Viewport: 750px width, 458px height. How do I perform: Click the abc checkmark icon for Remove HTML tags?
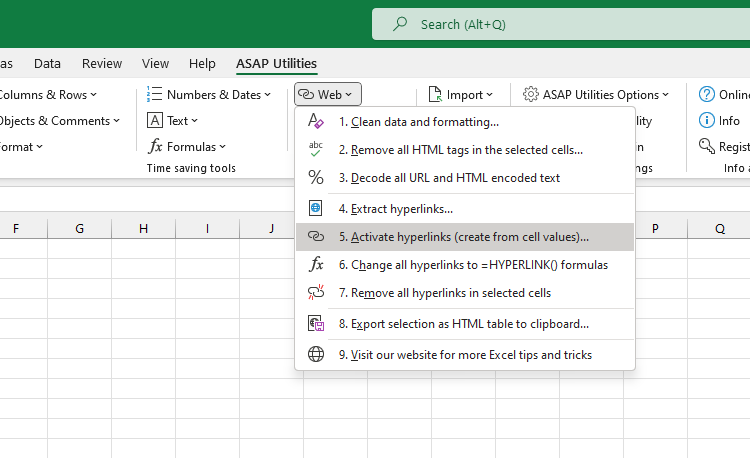click(x=316, y=149)
